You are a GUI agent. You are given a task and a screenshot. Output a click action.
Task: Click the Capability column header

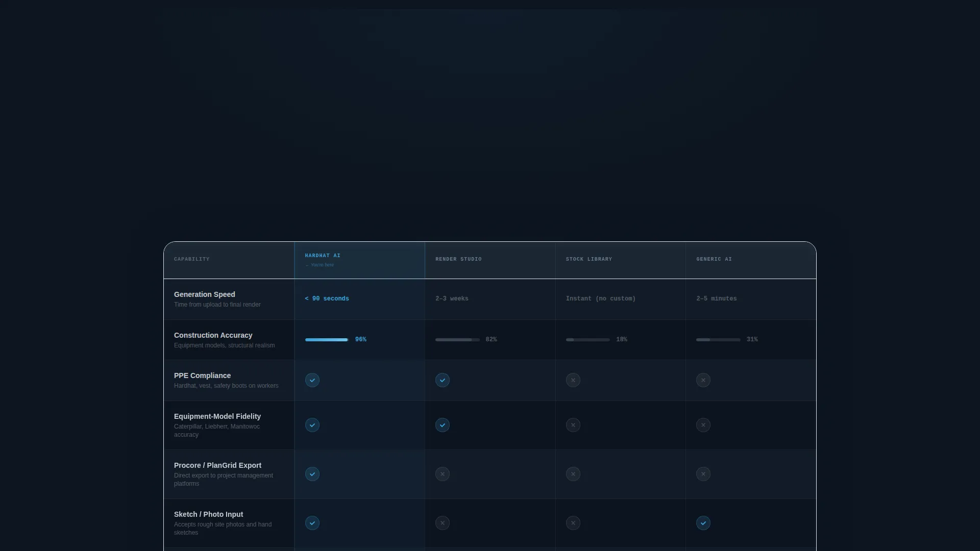pos(229,260)
